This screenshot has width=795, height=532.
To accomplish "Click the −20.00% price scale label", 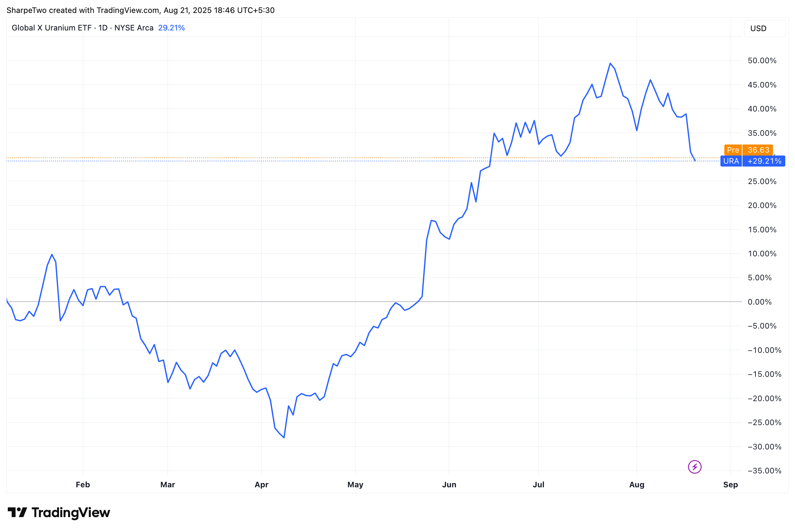I will pos(764,398).
